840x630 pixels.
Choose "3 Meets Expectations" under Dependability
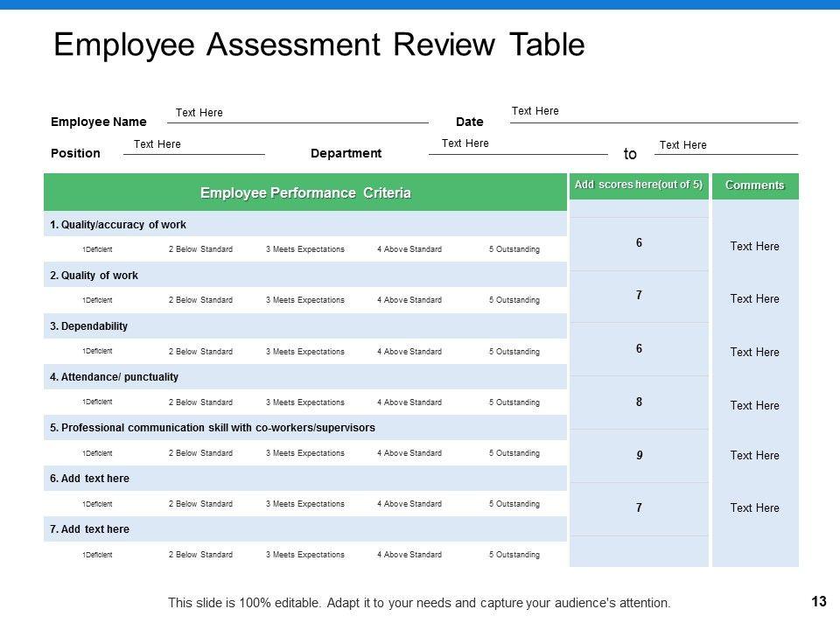pyautogui.click(x=304, y=352)
